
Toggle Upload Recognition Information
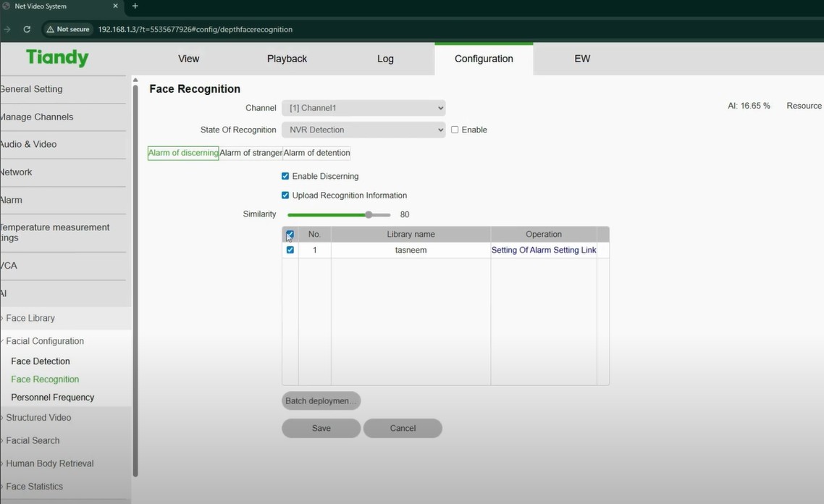point(285,195)
